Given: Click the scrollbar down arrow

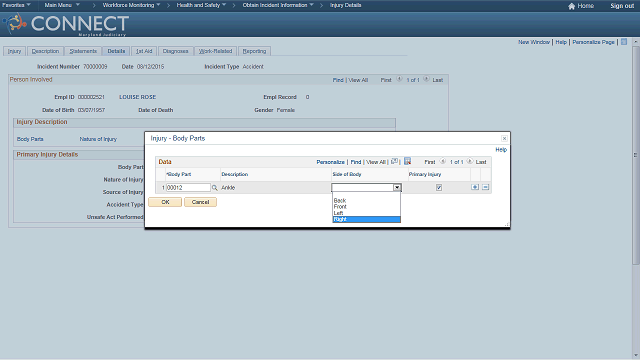Looking at the screenshot, I should [636, 356].
